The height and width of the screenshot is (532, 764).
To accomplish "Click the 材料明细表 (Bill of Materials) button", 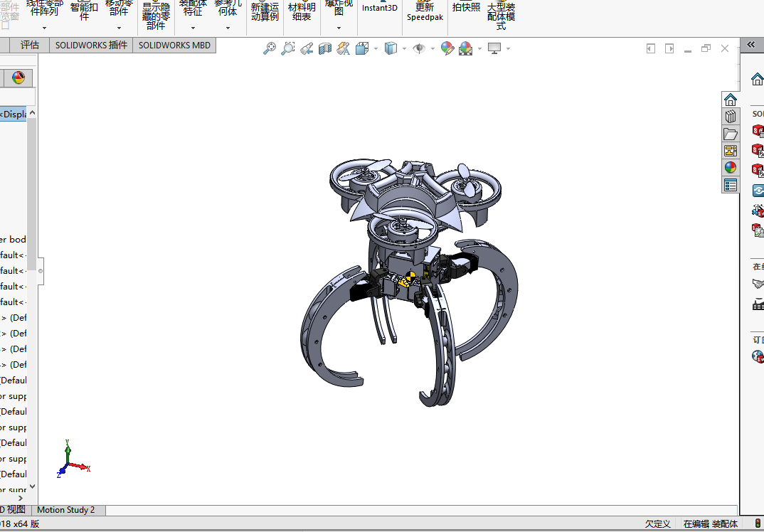I will coord(302,11).
